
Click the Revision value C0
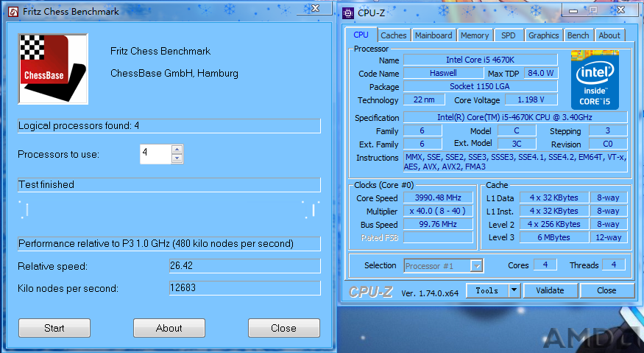(x=608, y=144)
